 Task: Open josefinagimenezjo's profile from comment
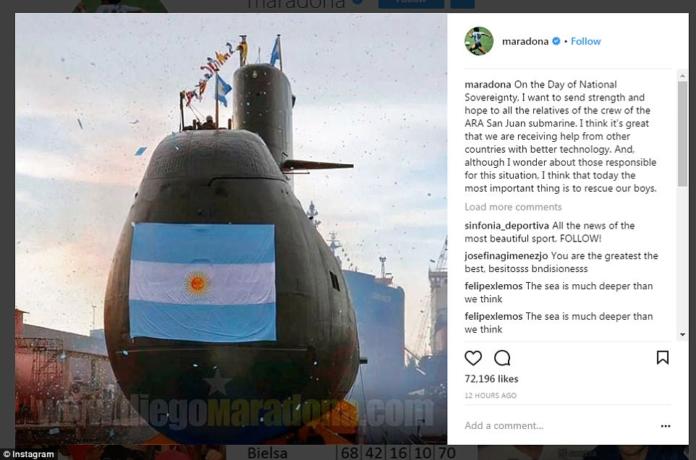coord(506,256)
